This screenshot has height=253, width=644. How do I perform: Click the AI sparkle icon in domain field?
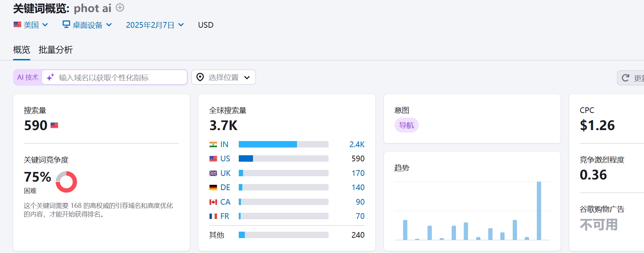50,77
